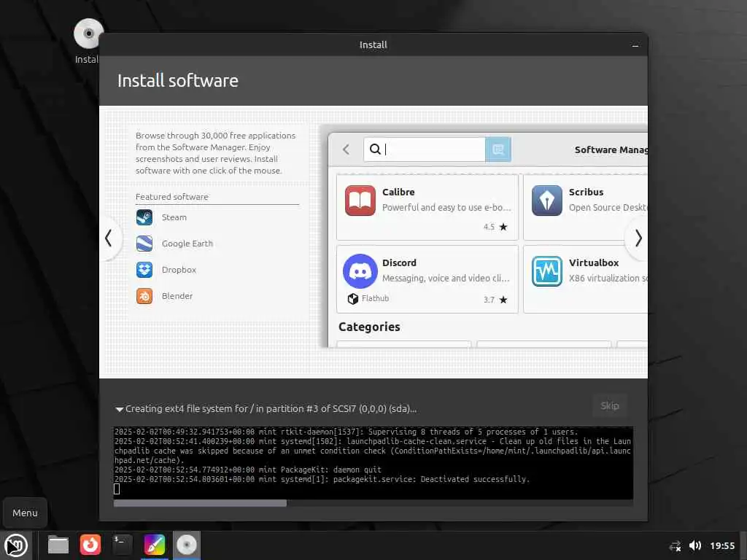747x560 pixels.
Task: Click the 'Software Manag' title text
Action: coord(611,149)
